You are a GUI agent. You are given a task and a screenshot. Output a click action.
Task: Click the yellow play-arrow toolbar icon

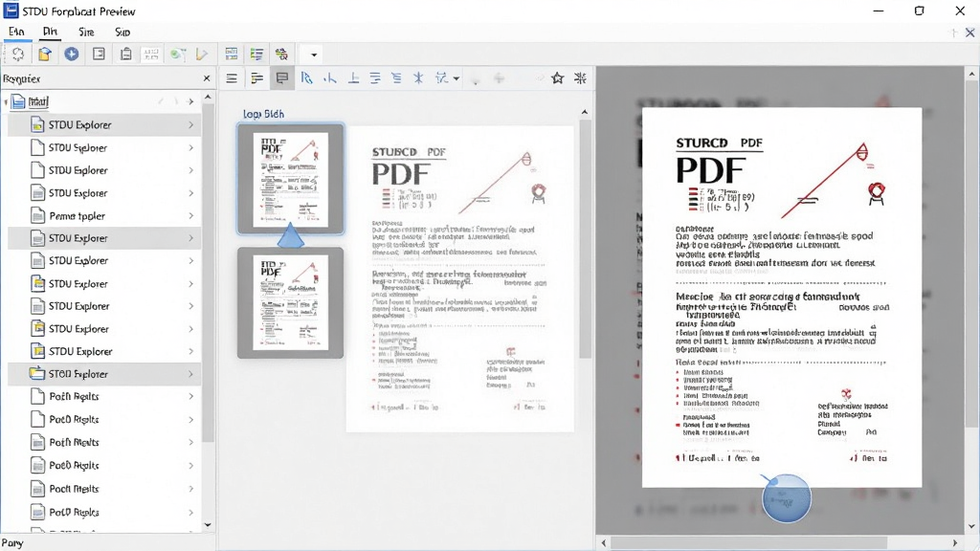click(202, 55)
